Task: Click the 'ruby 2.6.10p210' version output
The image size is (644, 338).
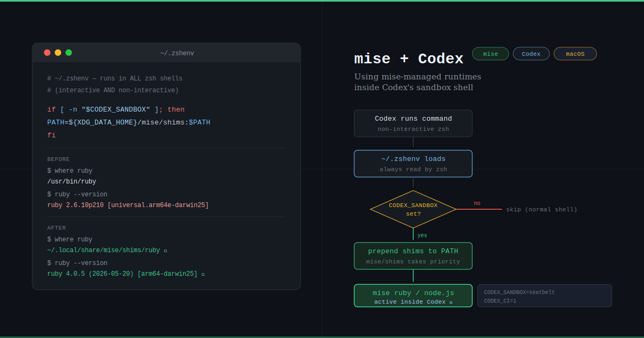Action: click(x=128, y=205)
